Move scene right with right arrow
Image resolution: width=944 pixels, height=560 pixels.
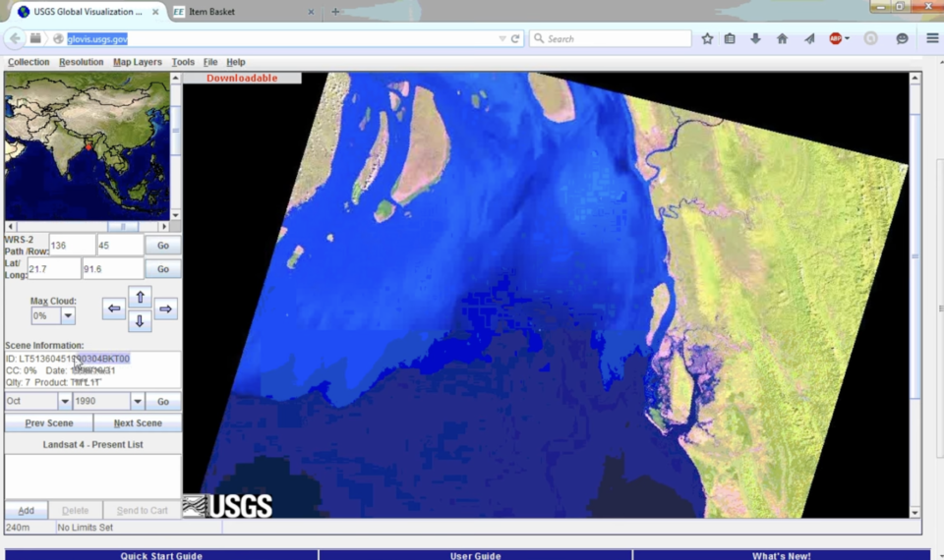165,308
